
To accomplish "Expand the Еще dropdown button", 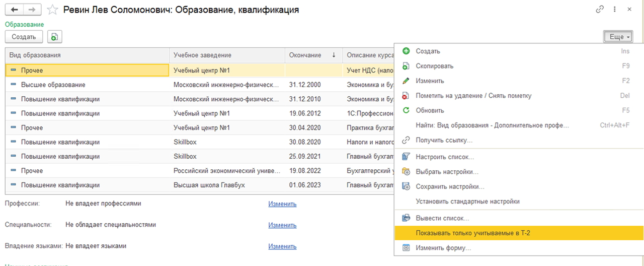I will [618, 37].
